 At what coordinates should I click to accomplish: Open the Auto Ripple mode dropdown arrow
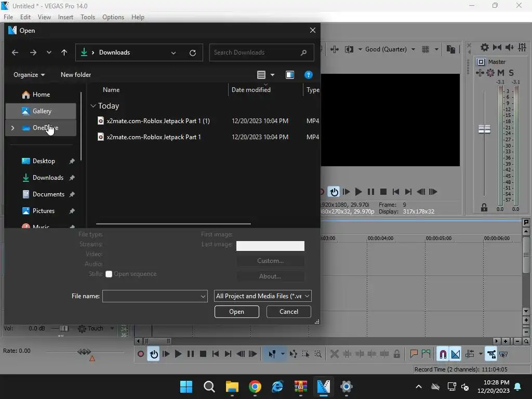pos(481,354)
